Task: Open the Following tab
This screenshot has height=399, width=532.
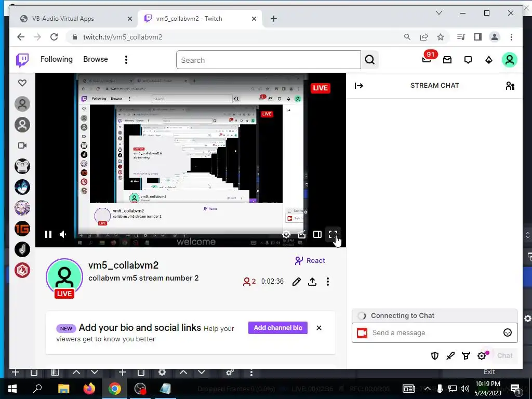Action: pyautogui.click(x=57, y=59)
